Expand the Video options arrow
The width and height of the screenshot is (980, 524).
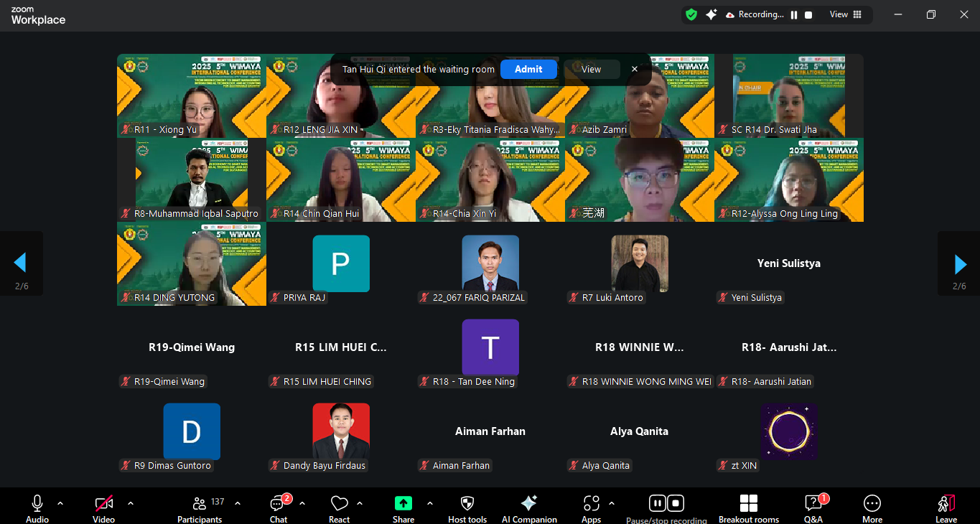point(131,503)
